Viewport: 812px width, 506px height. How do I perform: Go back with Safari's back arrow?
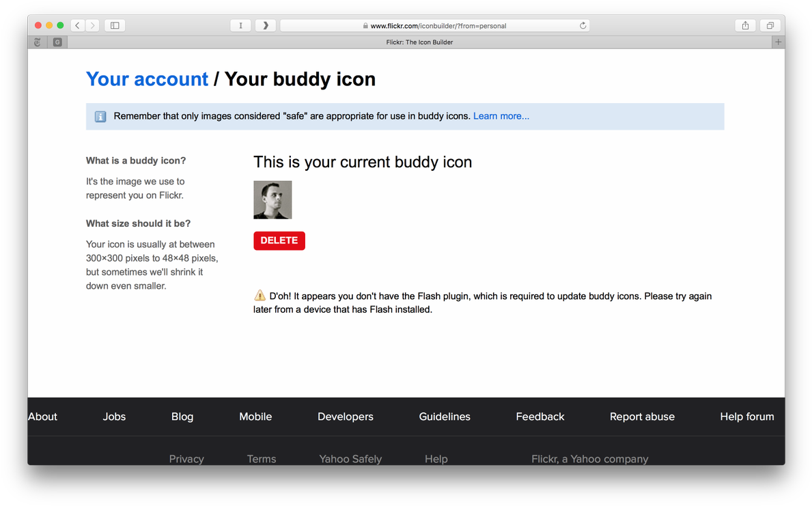(78, 25)
